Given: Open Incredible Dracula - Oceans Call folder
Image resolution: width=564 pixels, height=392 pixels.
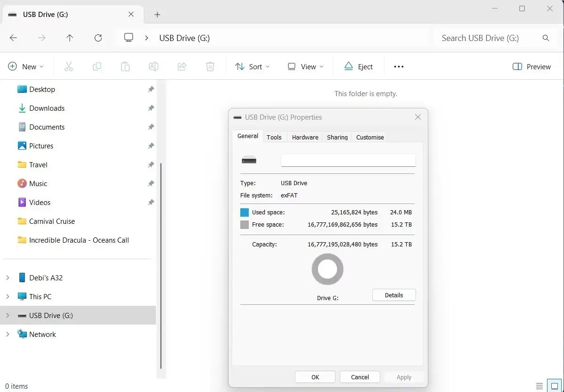Looking at the screenshot, I should pyautogui.click(x=73, y=240).
